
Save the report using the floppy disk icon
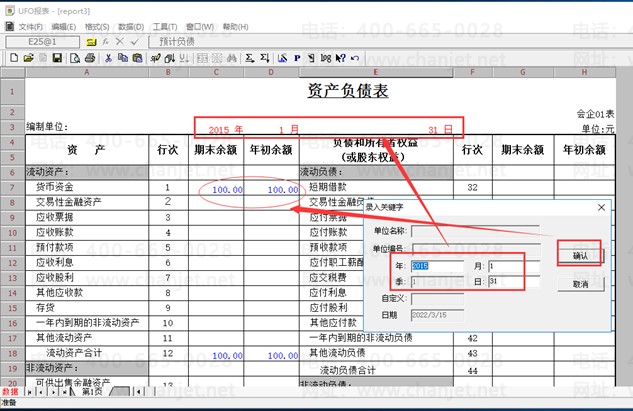pyautogui.click(x=57, y=58)
